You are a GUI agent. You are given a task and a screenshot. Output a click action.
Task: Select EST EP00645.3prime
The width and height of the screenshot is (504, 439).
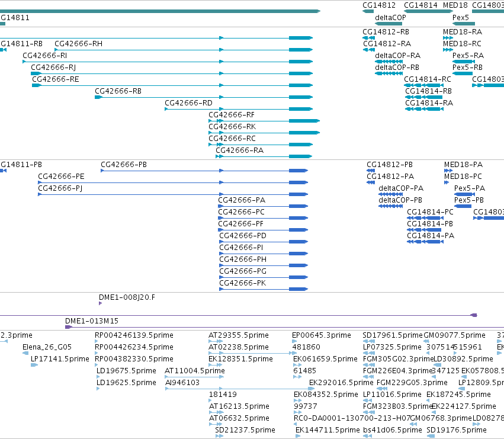pyautogui.click(x=322, y=335)
